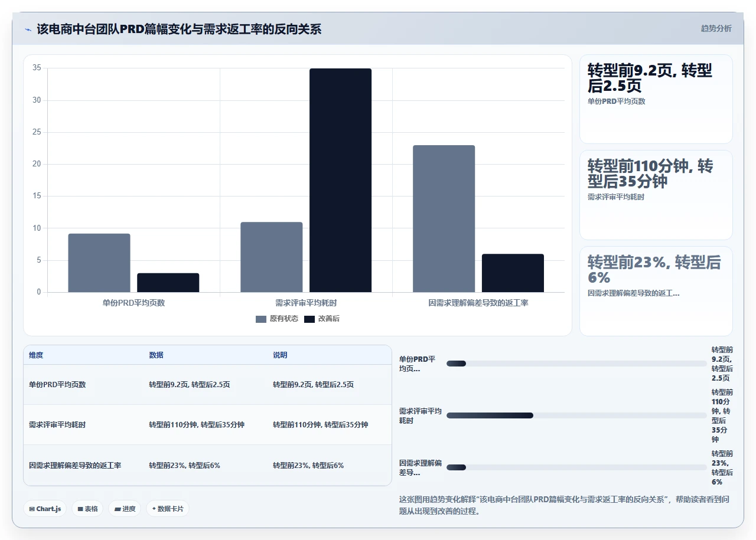756x540 pixels.
Task: Click the x-axis label 单份PRD平均页数
Action: coord(133,303)
